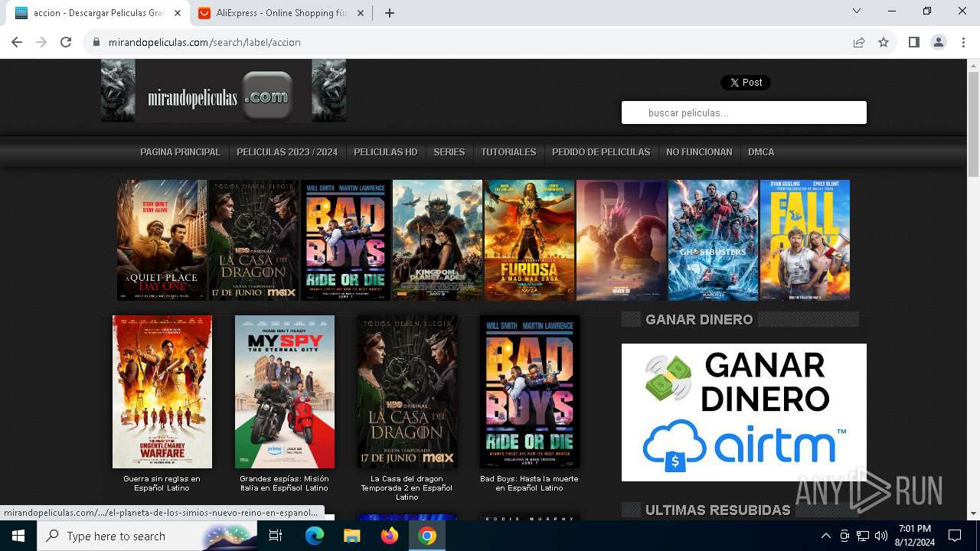Focus the buscar peliculas search box
This screenshot has width=980, height=551.
tap(744, 112)
